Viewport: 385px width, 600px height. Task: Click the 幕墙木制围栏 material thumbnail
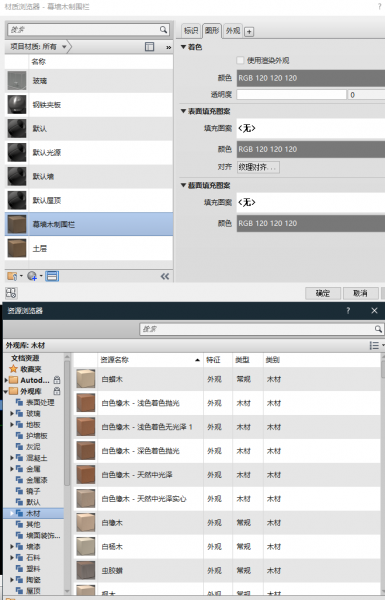click(17, 224)
